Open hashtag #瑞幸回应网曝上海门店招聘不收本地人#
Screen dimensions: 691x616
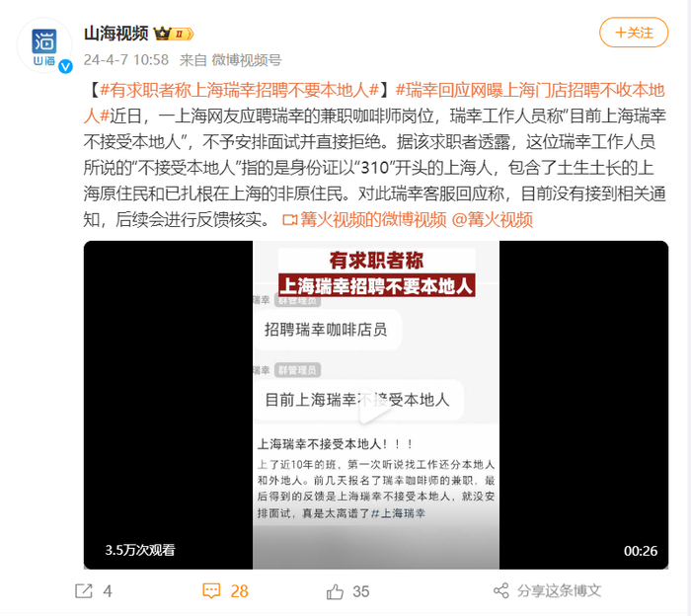374,103
